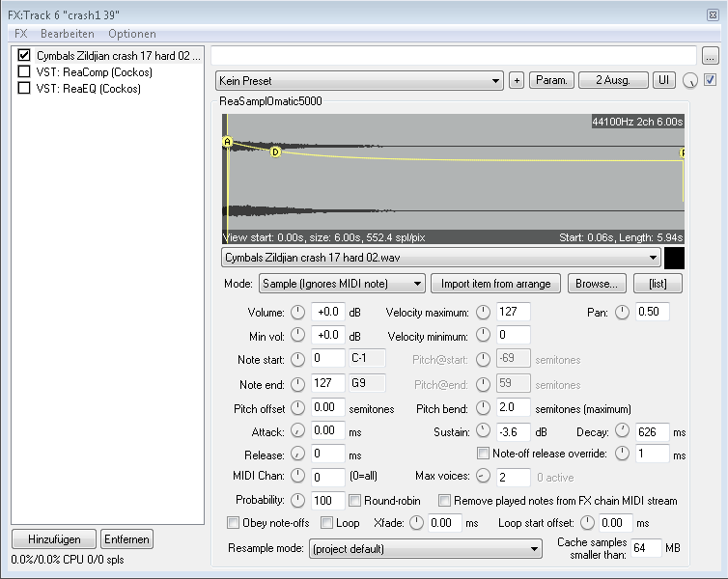Click the UI button

[664, 80]
